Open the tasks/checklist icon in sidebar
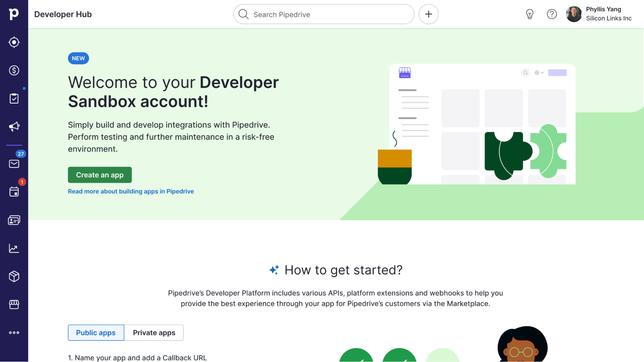Screen dimensions: 644x362 pyautogui.click(x=14, y=98)
